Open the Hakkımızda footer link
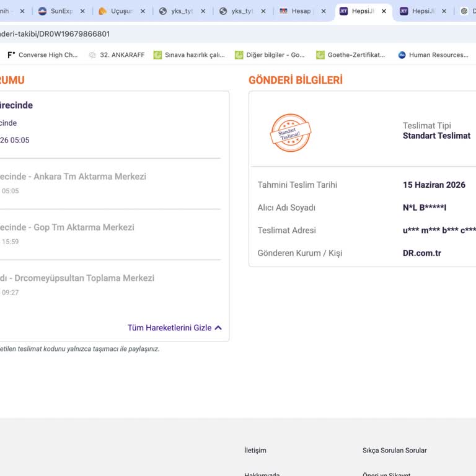476x476 pixels. 262,474
